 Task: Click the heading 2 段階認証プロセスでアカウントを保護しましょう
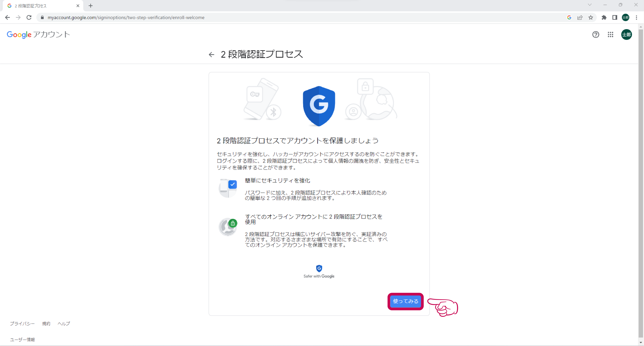click(x=298, y=141)
